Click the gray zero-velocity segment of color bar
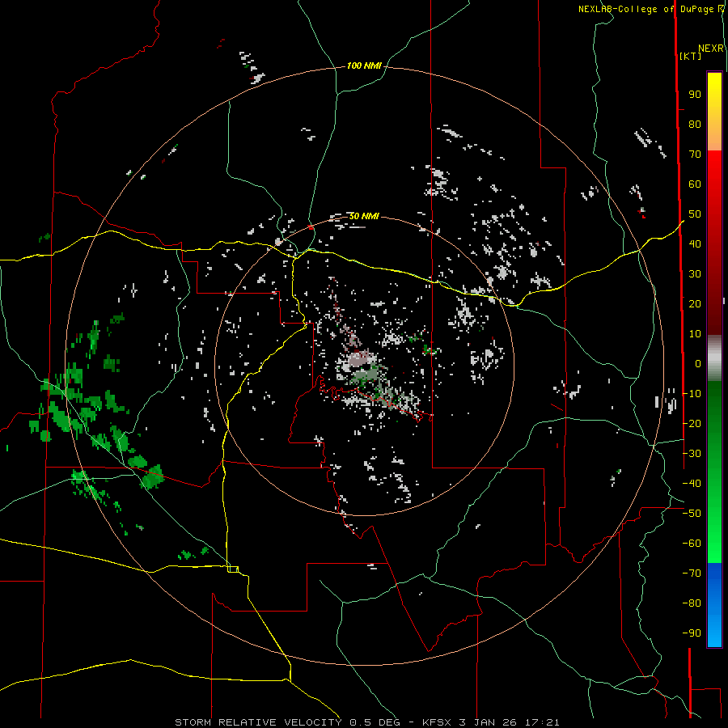 pyautogui.click(x=714, y=358)
